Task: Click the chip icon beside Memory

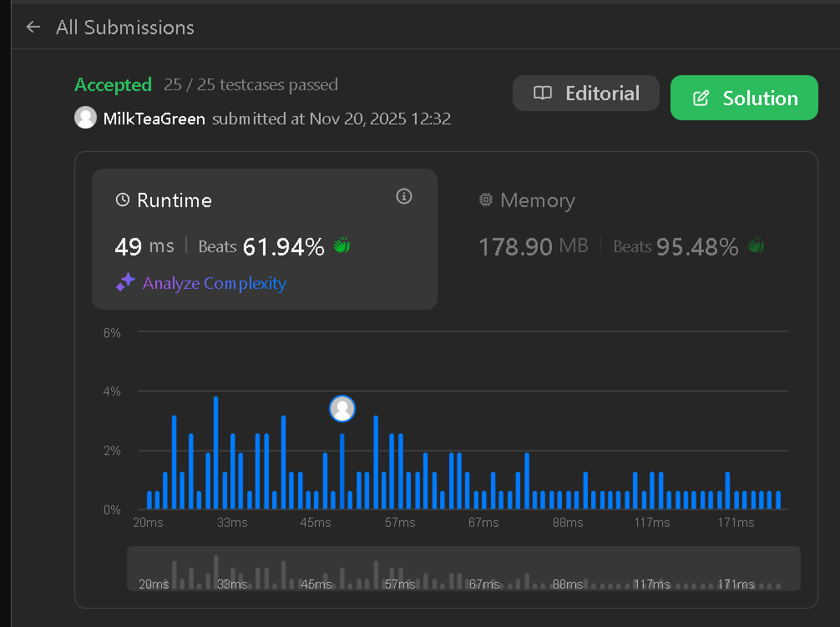Action: click(x=486, y=200)
